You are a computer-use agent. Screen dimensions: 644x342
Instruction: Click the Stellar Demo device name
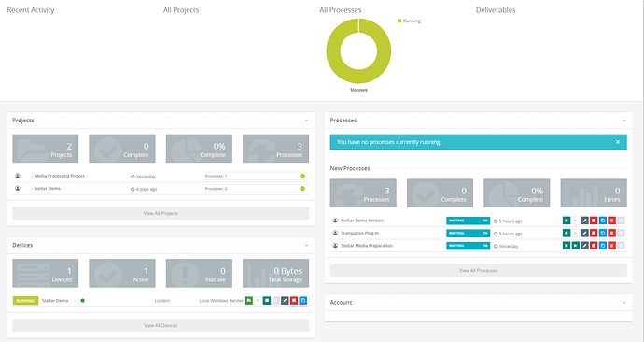pyautogui.click(x=55, y=301)
